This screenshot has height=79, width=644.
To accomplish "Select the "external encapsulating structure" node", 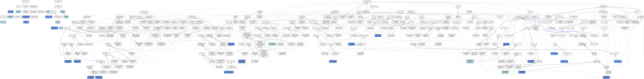I will 58,17.
